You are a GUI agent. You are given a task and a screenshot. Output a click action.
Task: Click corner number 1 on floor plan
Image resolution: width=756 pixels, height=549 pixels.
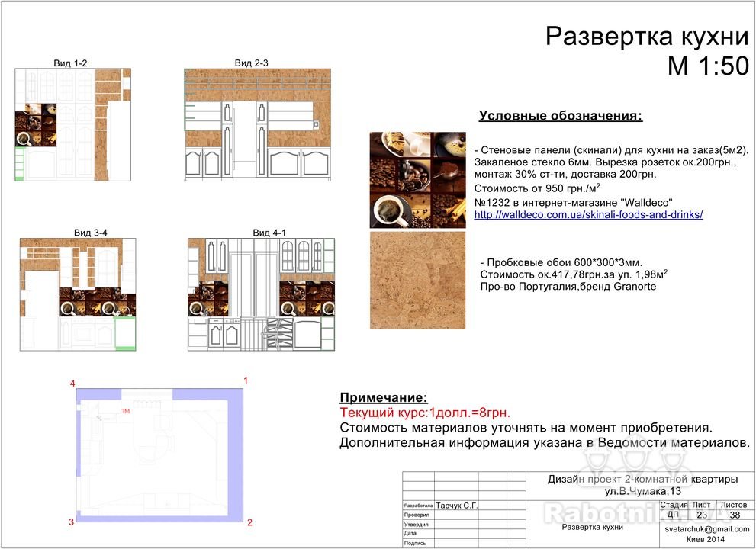tap(246, 380)
